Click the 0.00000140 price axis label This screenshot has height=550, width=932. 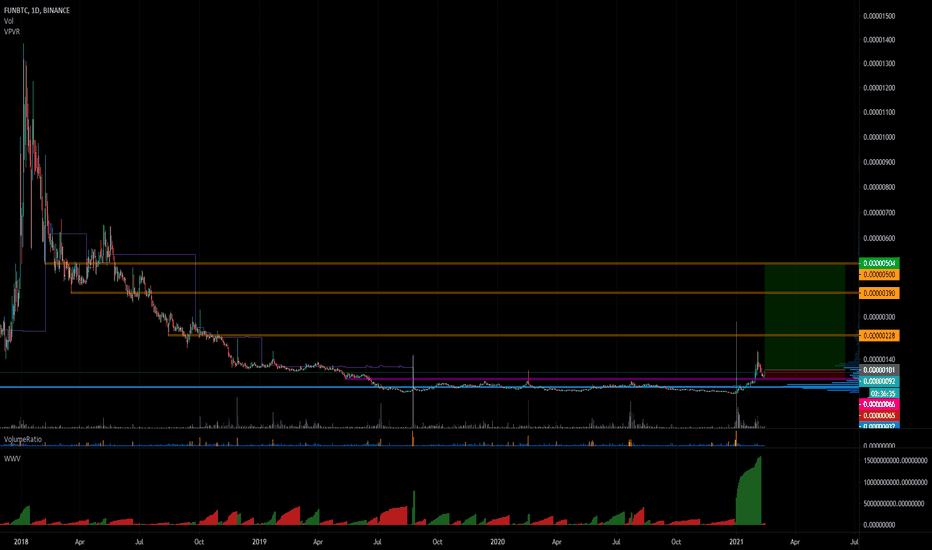(x=879, y=359)
